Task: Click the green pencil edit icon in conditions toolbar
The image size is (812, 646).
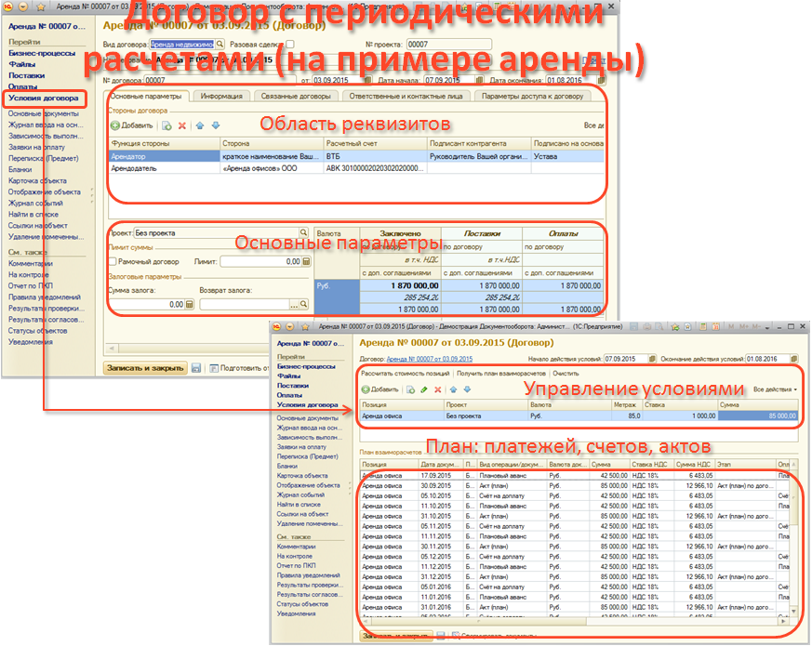Action: (x=423, y=389)
